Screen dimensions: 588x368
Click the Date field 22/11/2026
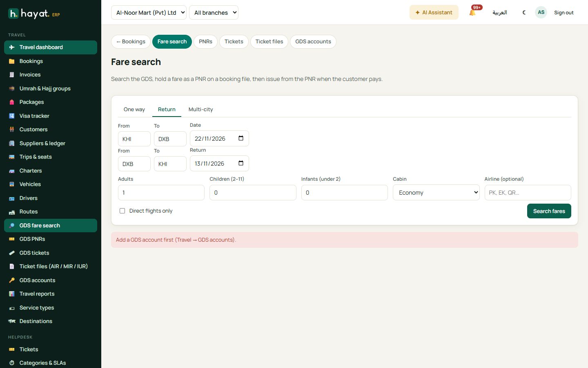(219, 139)
